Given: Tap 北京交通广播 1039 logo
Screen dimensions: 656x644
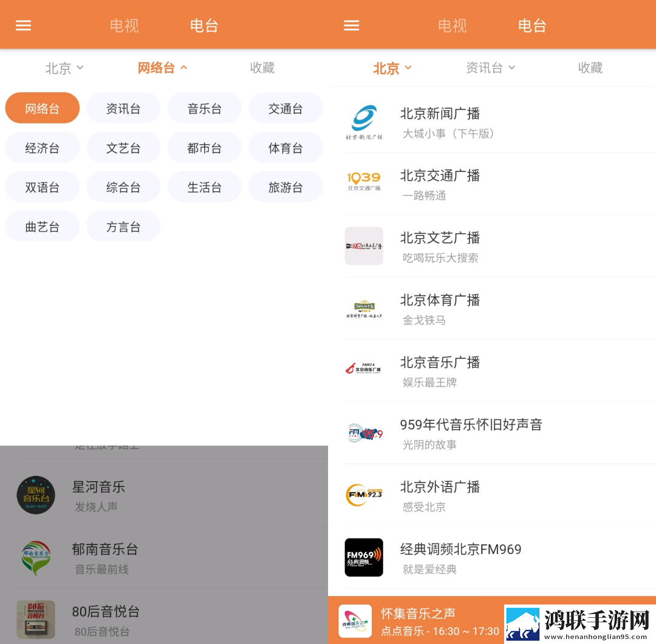Looking at the screenshot, I should tap(364, 182).
